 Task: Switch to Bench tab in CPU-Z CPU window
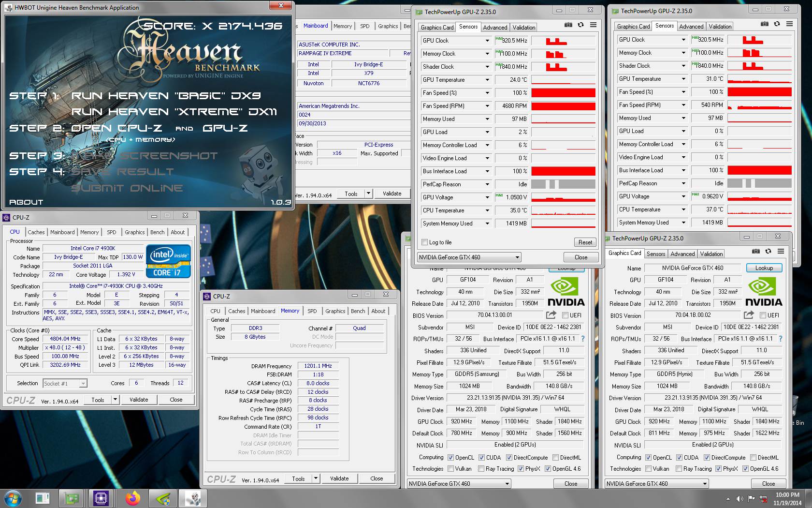tap(157, 232)
